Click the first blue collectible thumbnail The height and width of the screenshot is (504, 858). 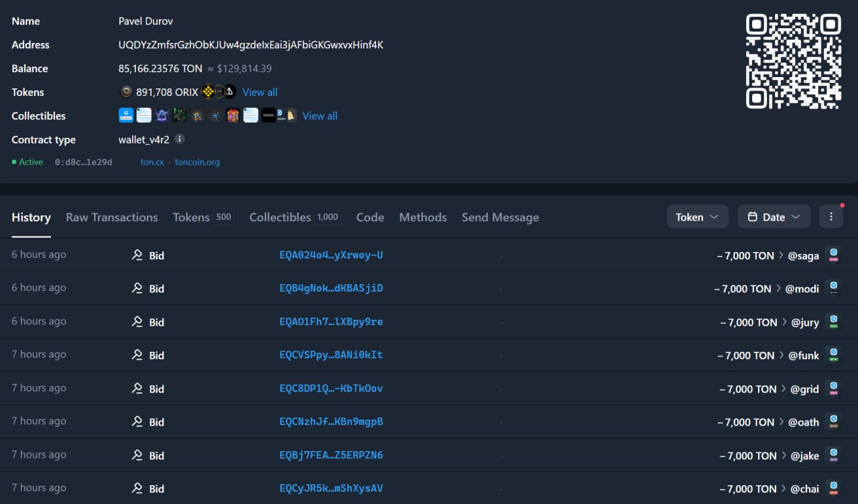[x=126, y=115]
